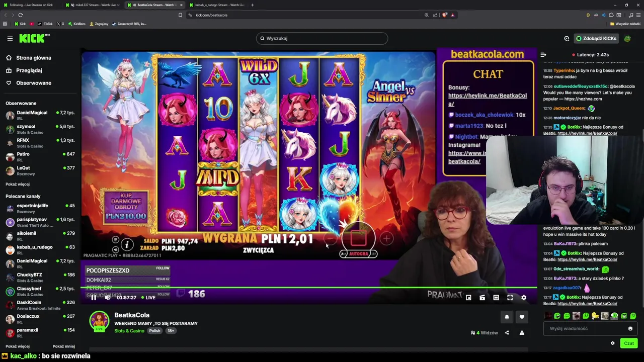Viewport: 644px width, 362px height.
Task: Toggle theater mode
Action: 496,298
